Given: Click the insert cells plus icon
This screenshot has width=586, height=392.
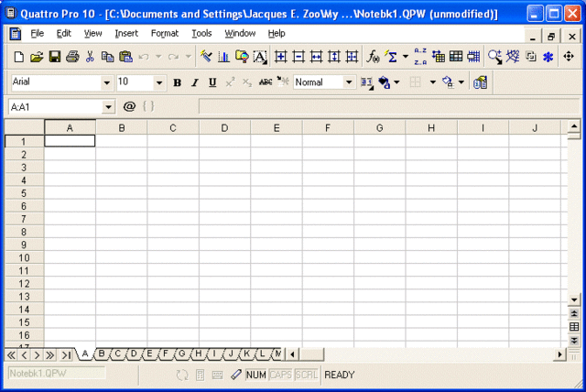Looking at the screenshot, I should coord(281,57).
